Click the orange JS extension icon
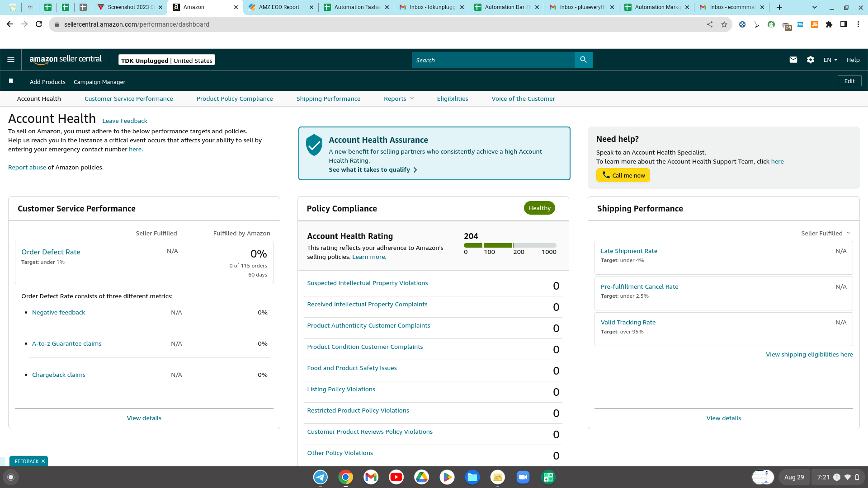This screenshot has height=488, width=868. 815,24
